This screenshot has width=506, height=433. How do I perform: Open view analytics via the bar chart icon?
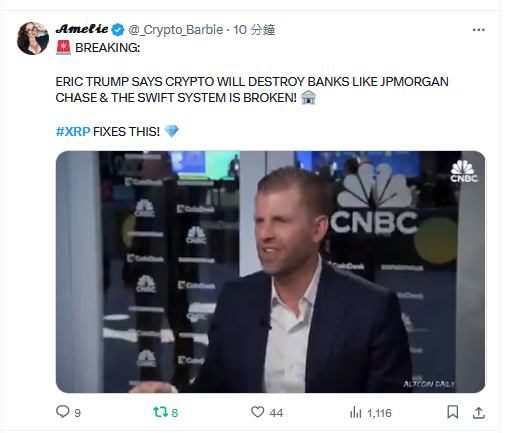pyautogui.click(x=355, y=413)
